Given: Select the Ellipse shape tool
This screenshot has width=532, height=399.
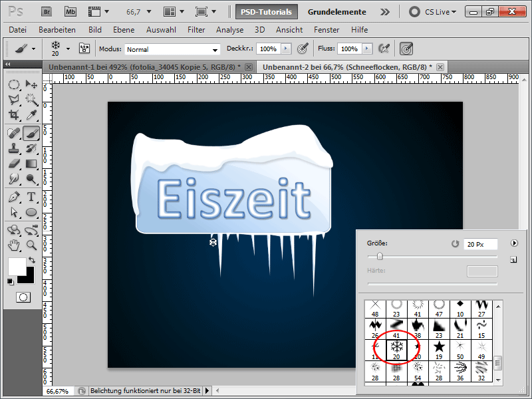Looking at the screenshot, I should click(31, 212).
